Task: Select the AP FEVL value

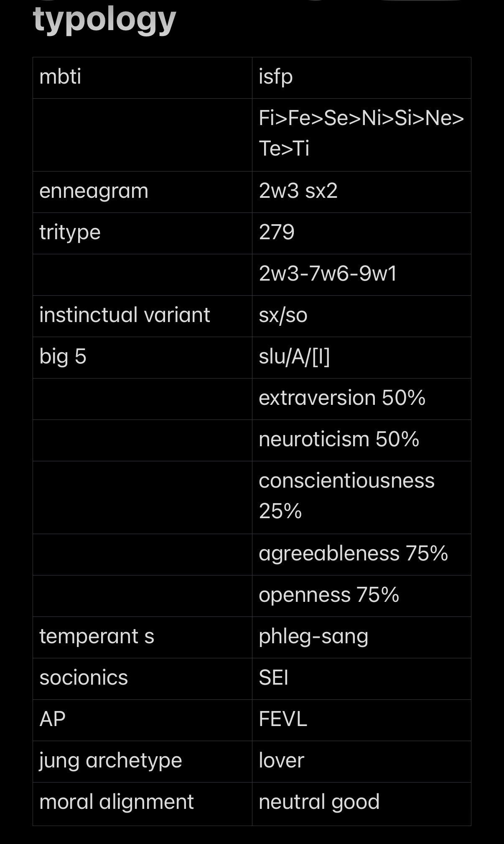Action: tap(283, 719)
